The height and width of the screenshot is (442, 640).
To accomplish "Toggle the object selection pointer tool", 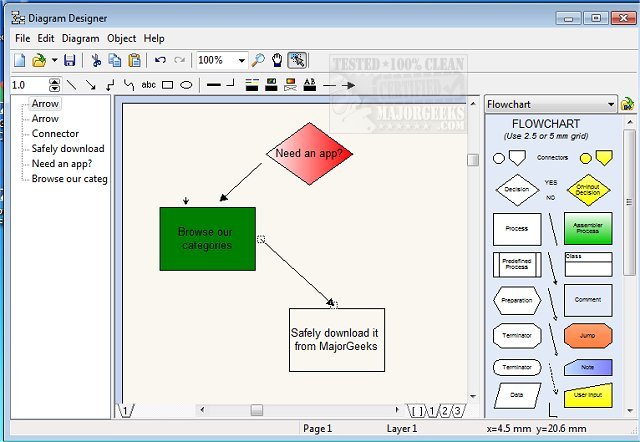I will [298, 60].
